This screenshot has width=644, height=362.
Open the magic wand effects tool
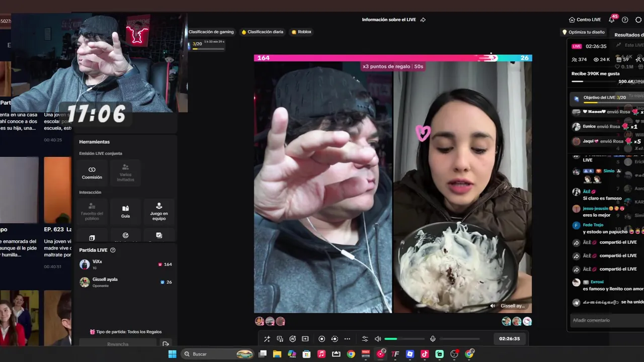coord(267,339)
